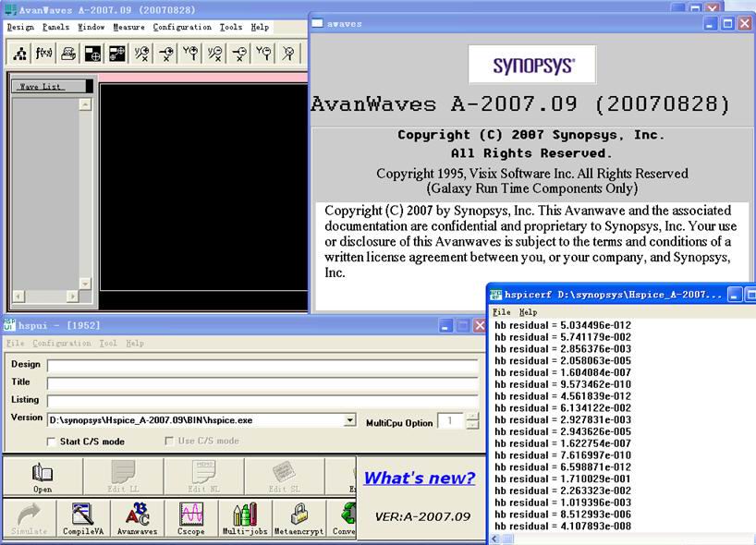Click the greyed Simulate arrow button
Image resolution: width=756 pixels, height=545 pixels.
click(x=30, y=518)
